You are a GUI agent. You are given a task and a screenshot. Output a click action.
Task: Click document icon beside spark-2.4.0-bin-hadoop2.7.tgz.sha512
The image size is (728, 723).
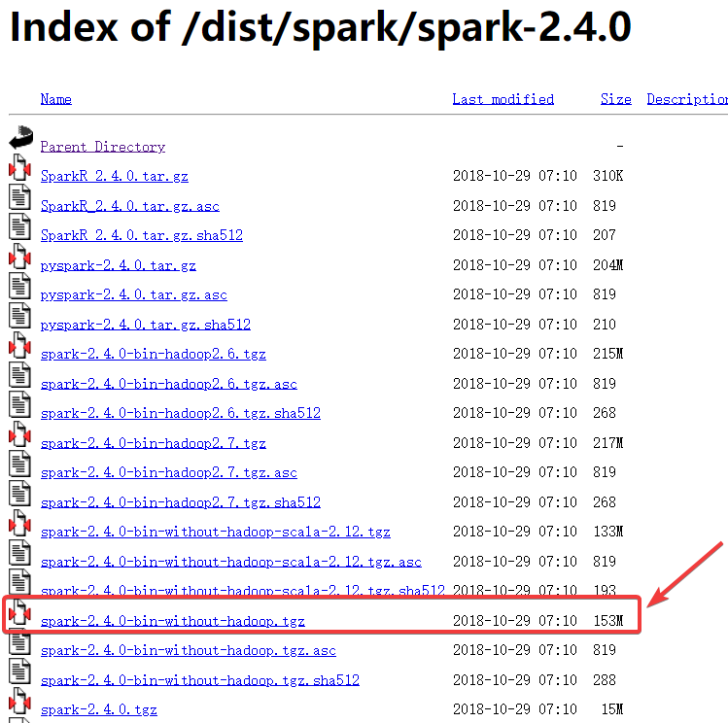pos(19,494)
